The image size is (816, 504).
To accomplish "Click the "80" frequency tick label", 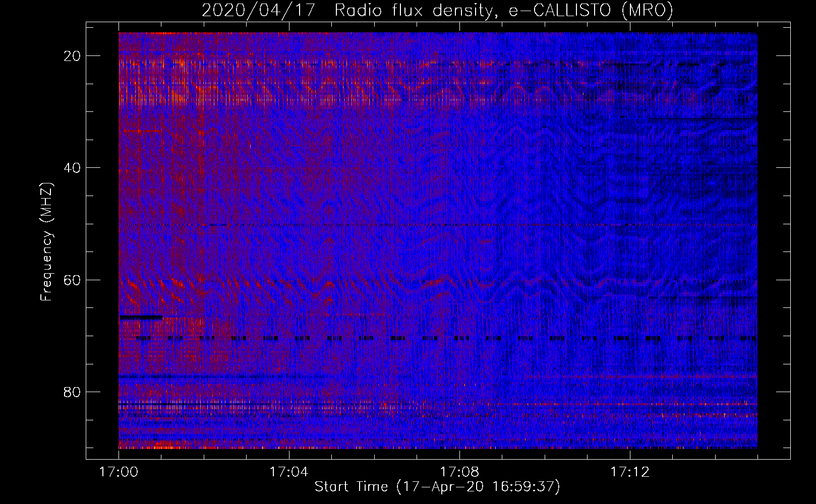I will click(x=72, y=392).
